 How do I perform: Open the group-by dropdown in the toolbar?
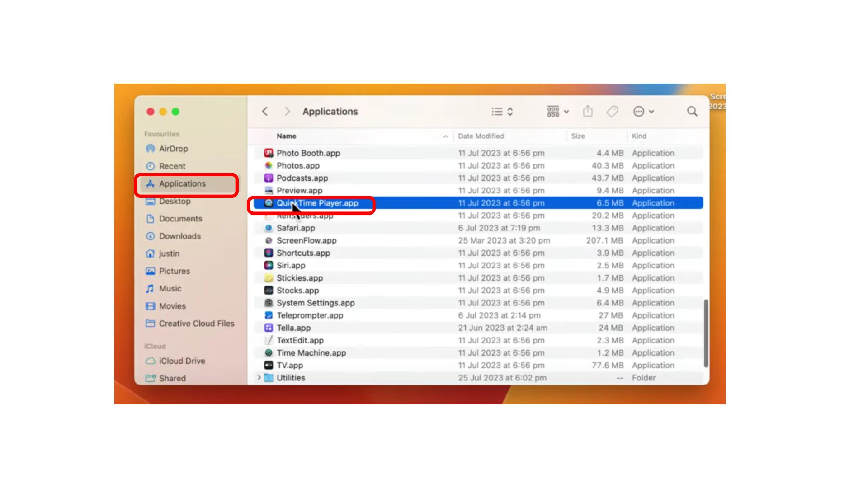click(x=557, y=111)
